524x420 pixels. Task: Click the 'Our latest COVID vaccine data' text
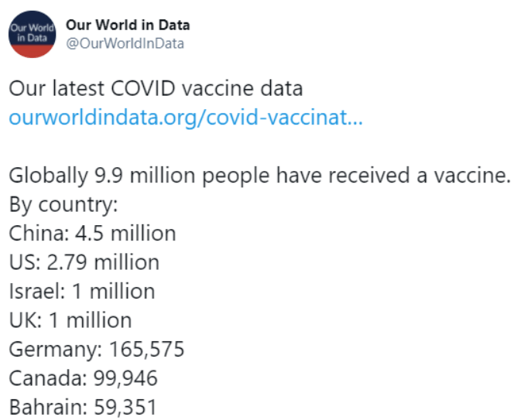155,88
